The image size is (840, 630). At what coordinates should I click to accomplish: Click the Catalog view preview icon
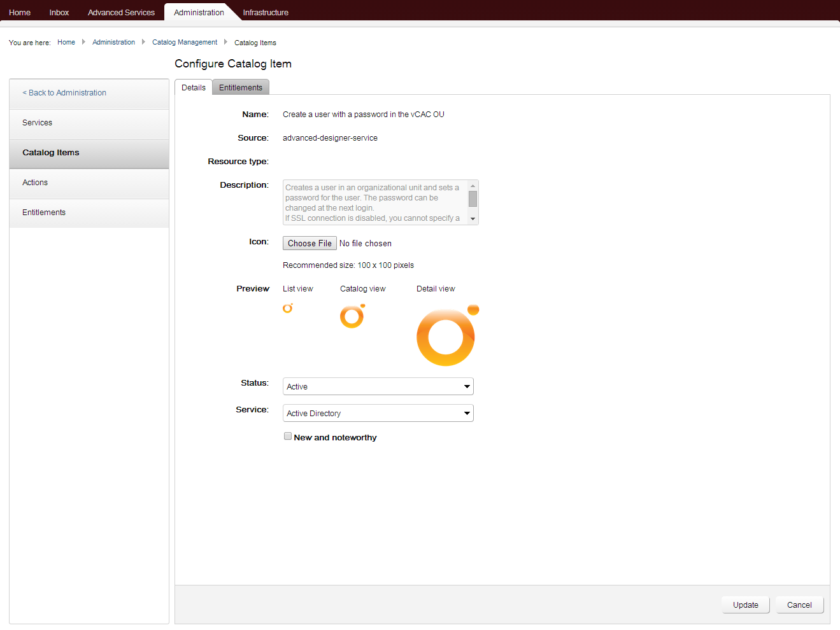point(352,316)
